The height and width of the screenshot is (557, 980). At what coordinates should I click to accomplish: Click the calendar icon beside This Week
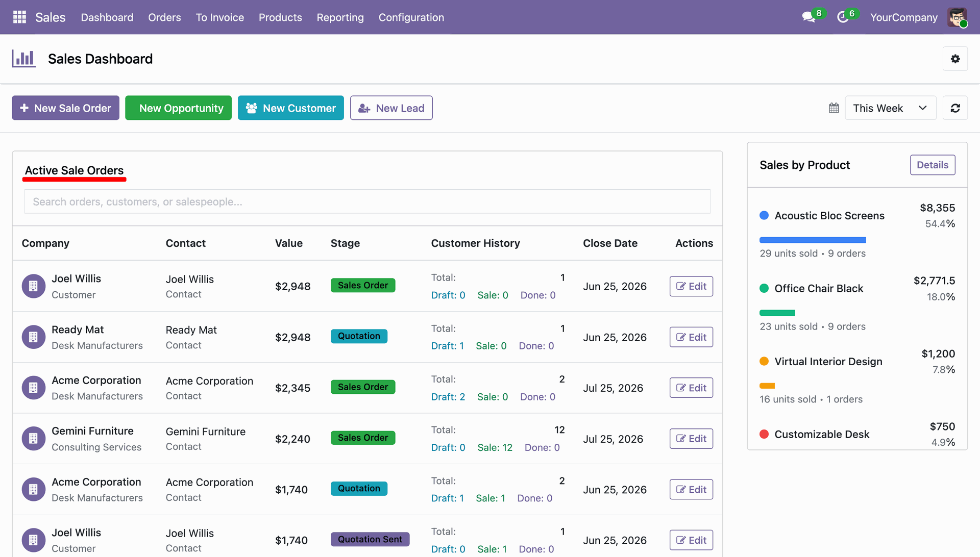pos(834,108)
